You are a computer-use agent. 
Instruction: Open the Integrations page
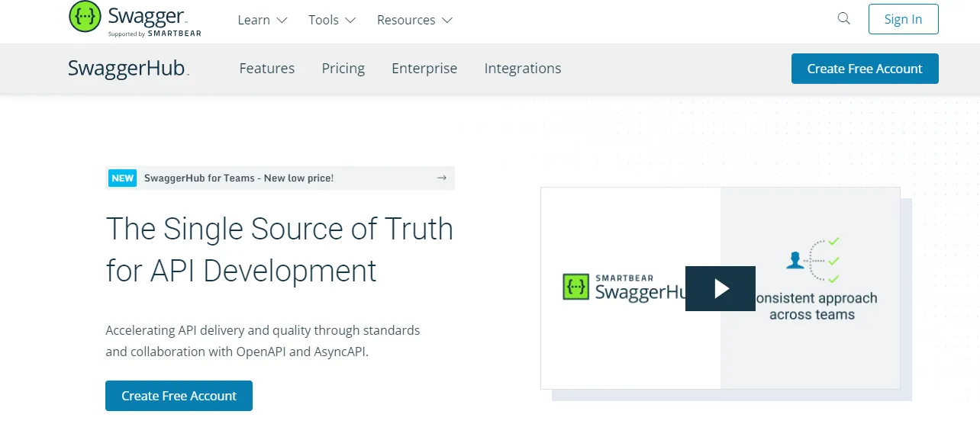(523, 69)
